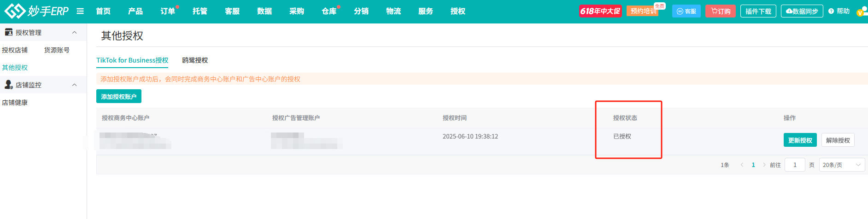Open the 产品 menu
This screenshot has width=868, height=219.
point(135,11)
